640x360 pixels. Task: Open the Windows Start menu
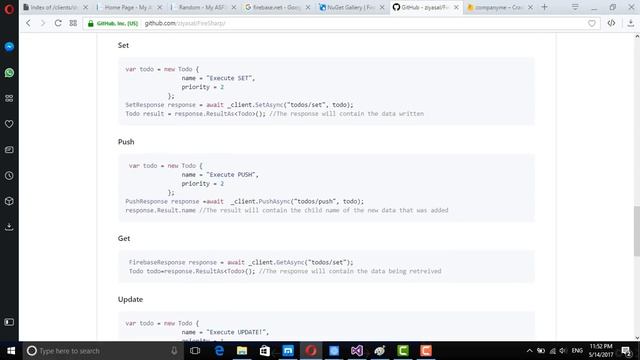[x=11, y=351]
